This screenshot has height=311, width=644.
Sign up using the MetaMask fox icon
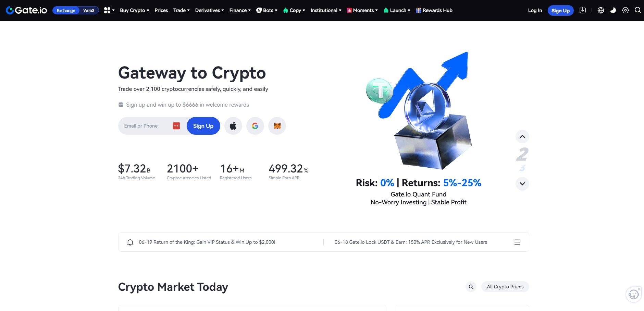[x=277, y=126]
